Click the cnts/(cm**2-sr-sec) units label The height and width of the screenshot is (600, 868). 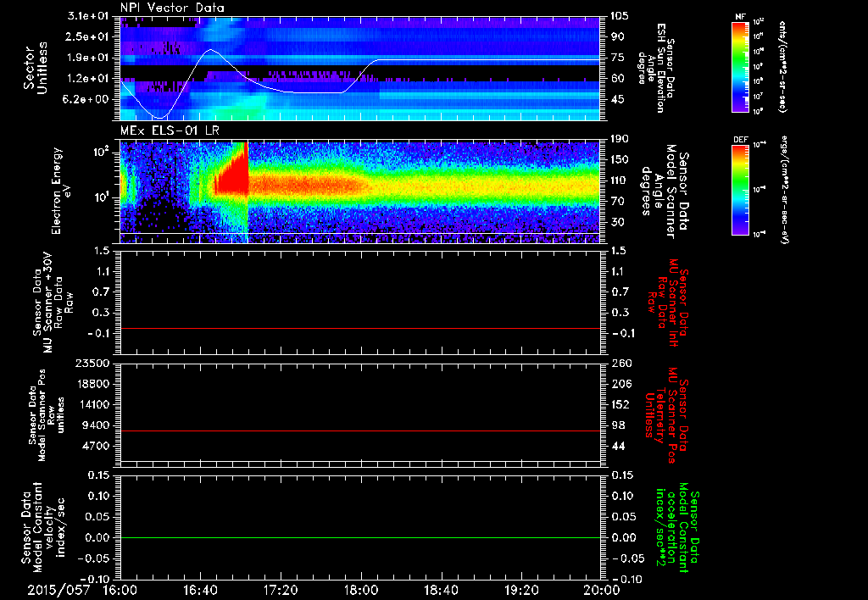(782, 67)
